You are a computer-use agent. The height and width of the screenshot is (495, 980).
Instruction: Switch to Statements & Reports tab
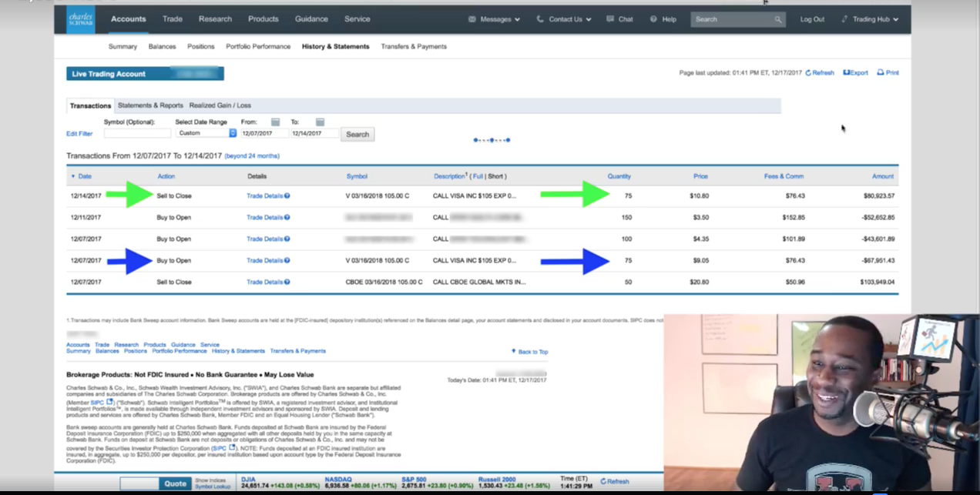[150, 105]
